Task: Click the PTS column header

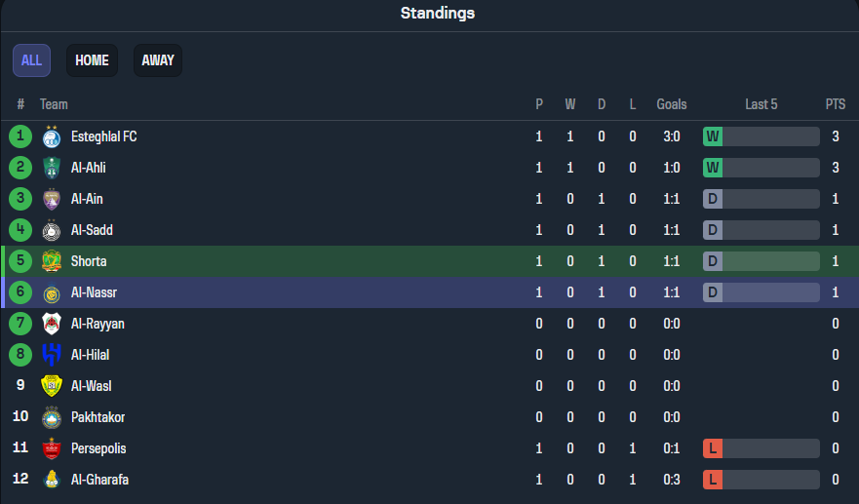Action: pos(836,104)
